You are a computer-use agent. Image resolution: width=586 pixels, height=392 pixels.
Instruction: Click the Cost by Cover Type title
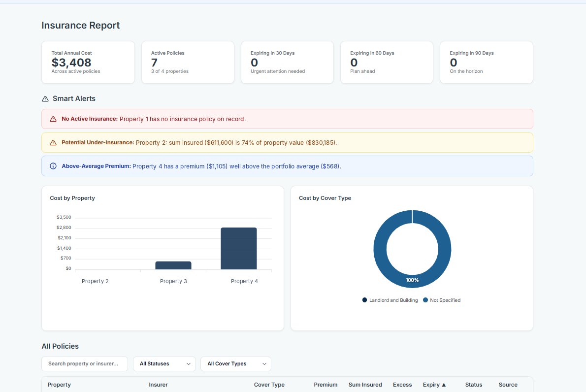[325, 198]
